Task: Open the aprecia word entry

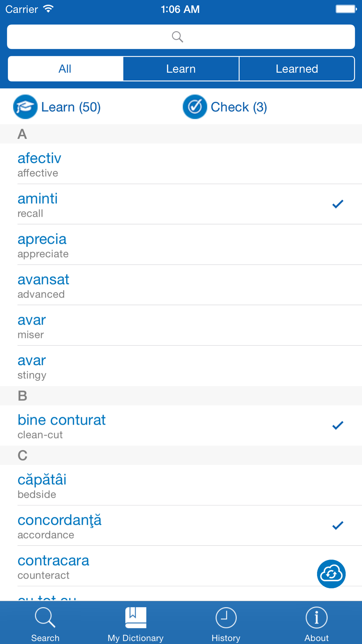Action: point(181,244)
